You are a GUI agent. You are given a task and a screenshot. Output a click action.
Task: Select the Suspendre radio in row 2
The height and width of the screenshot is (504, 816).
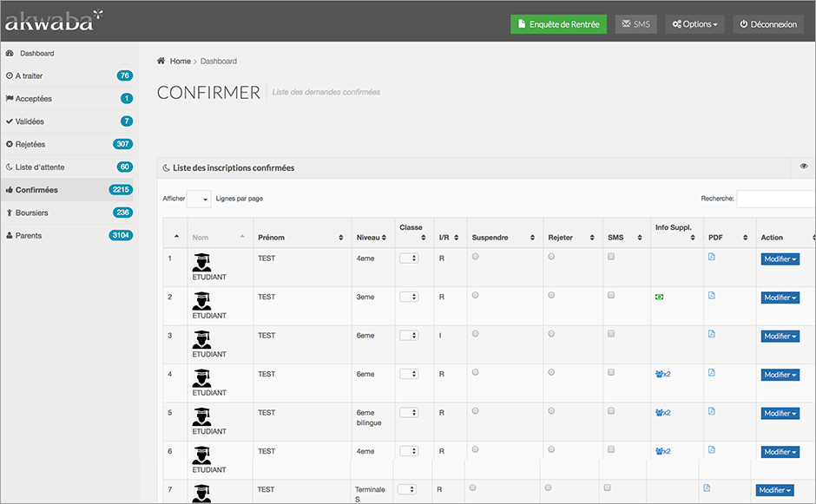(475, 296)
